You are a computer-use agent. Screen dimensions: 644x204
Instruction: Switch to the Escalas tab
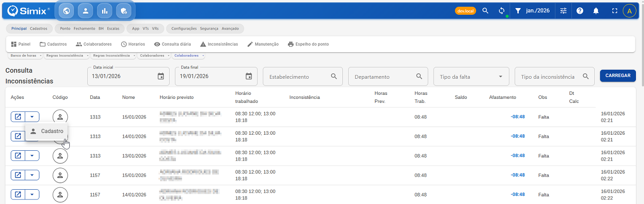tap(113, 29)
